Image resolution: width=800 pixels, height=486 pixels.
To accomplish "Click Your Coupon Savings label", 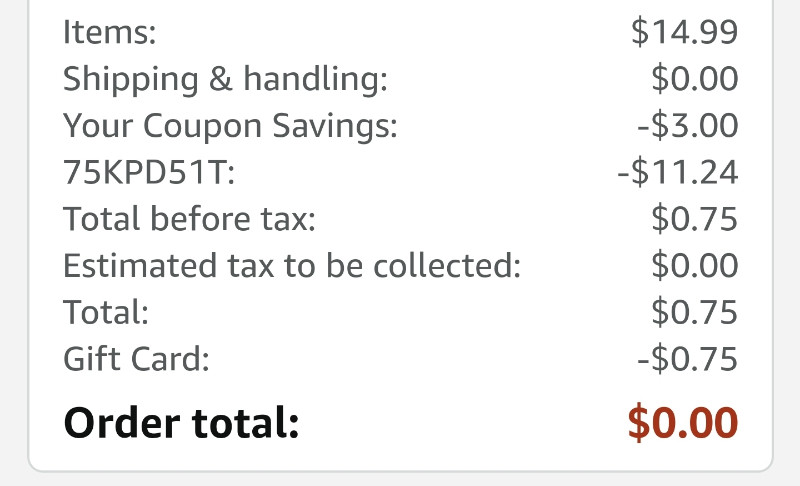I will pos(230,125).
